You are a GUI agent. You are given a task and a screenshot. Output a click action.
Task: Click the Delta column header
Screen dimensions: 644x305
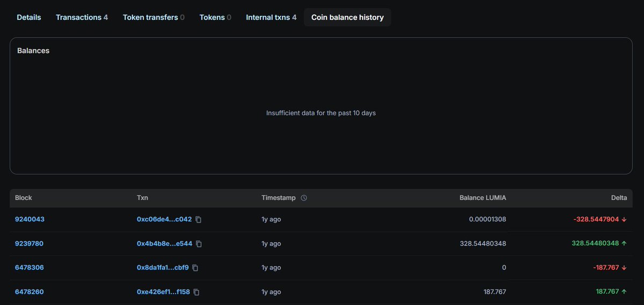pos(619,198)
